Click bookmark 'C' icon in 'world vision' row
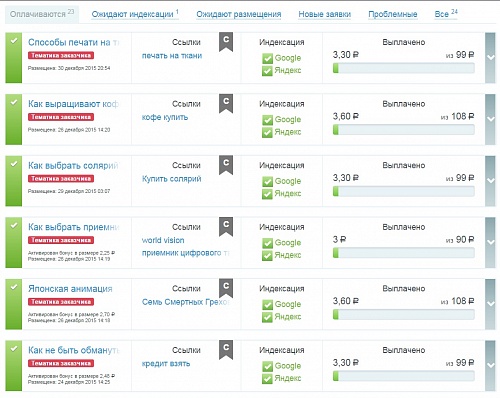 226,226
